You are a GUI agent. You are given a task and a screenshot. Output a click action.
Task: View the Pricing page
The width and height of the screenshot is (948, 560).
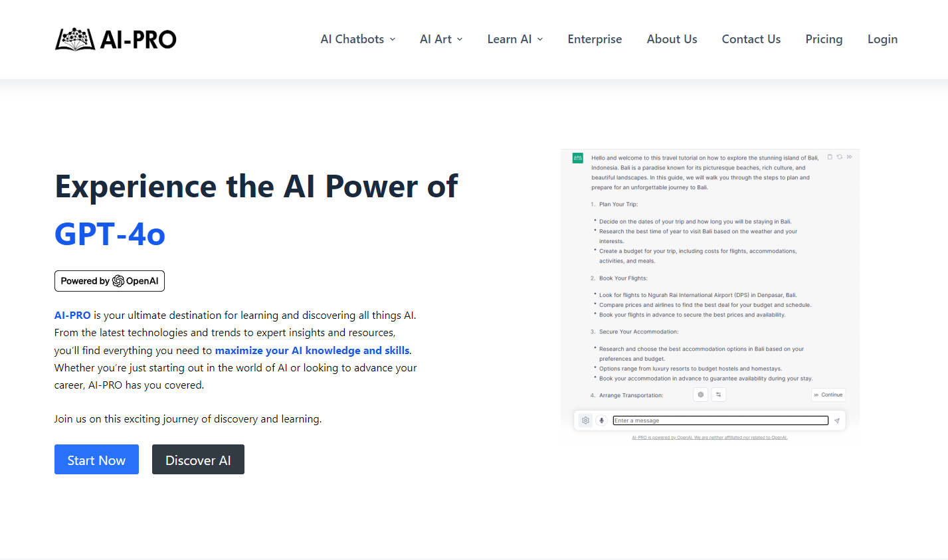click(x=824, y=39)
